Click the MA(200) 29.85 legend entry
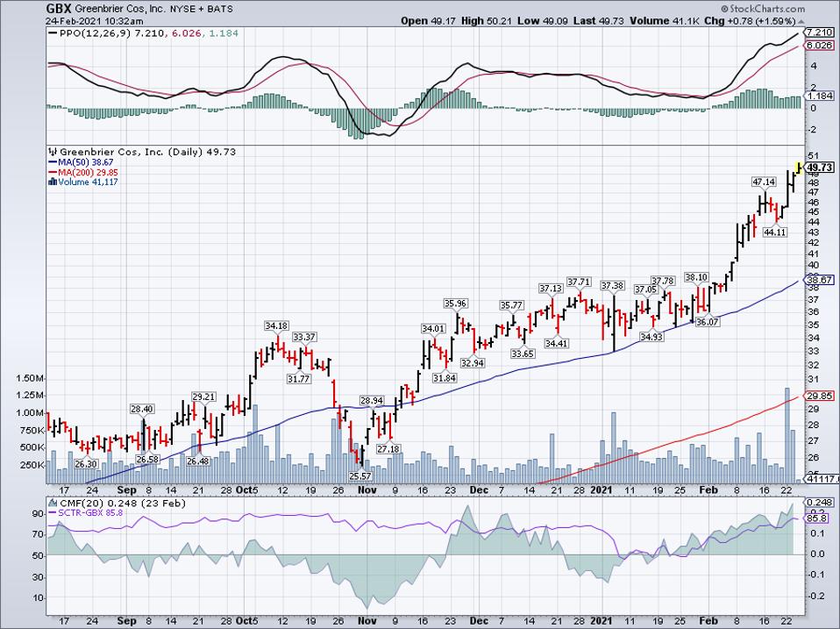 (x=88, y=172)
